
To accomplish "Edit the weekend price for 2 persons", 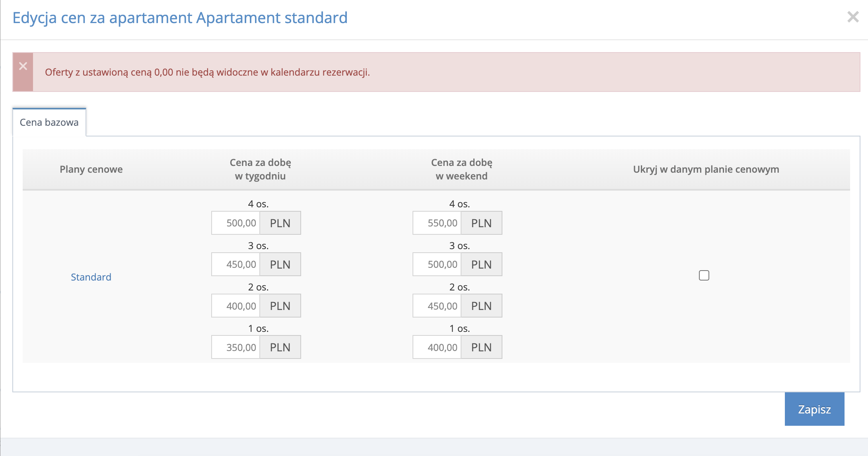I will click(x=436, y=306).
